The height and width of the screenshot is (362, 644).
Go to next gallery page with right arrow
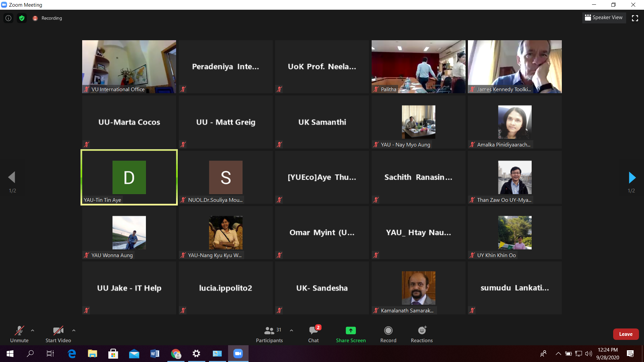(x=632, y=177)
